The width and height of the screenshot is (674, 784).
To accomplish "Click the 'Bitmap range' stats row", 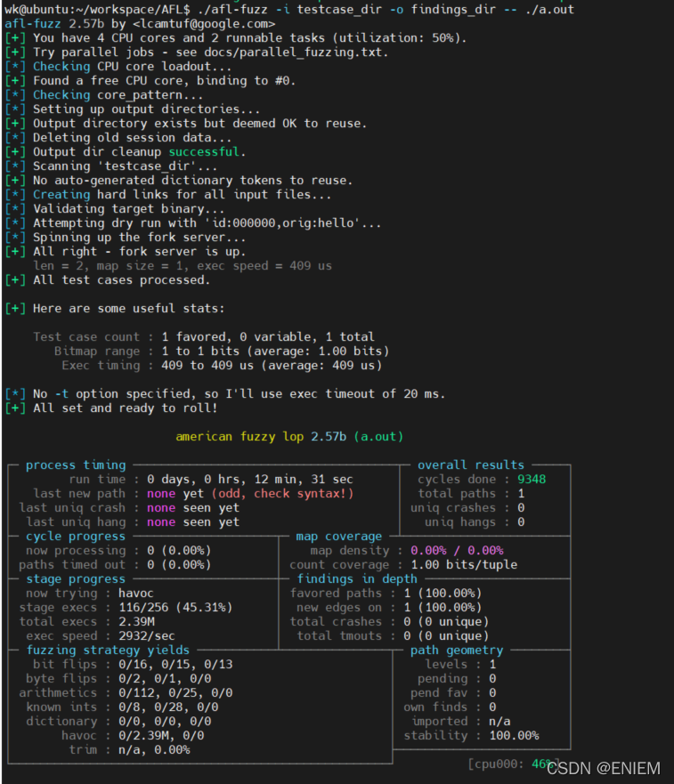I will click(x=222, y=351).
